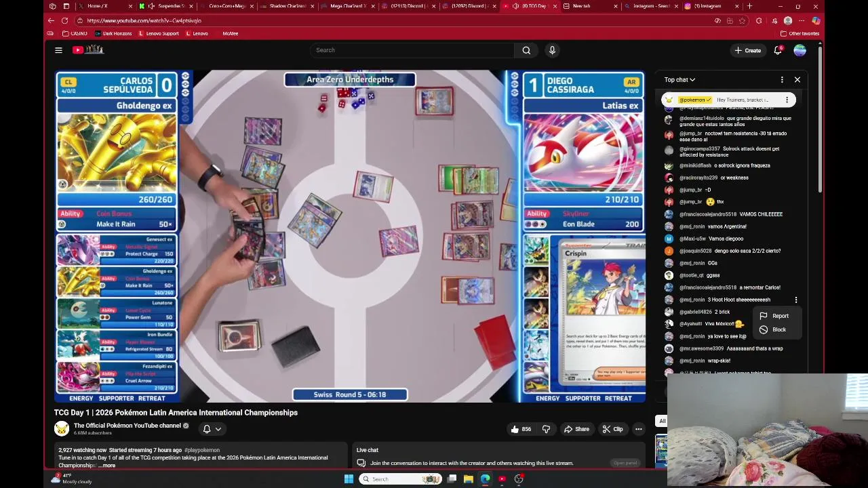Expand the Top chat mode dropdown

(x=679, y=80)
